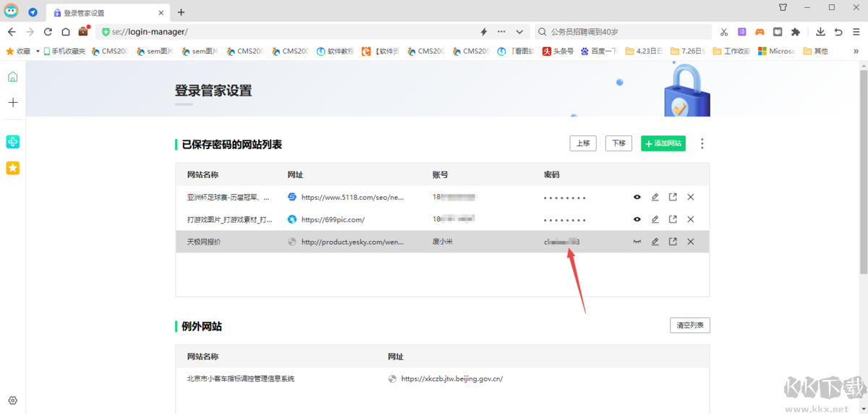868x414 pixels.
Task: Open the skin shirt icon in title bar
Action: (x=783, y=7)
